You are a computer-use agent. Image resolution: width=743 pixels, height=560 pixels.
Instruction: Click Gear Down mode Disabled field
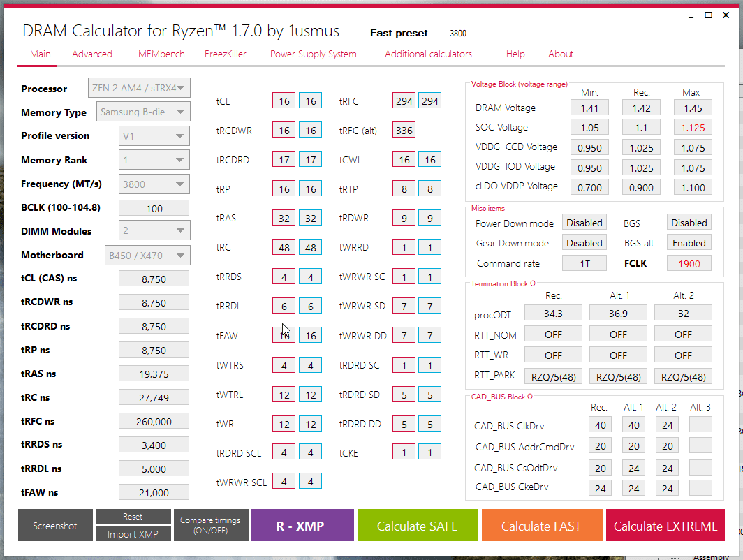(584, 243)
